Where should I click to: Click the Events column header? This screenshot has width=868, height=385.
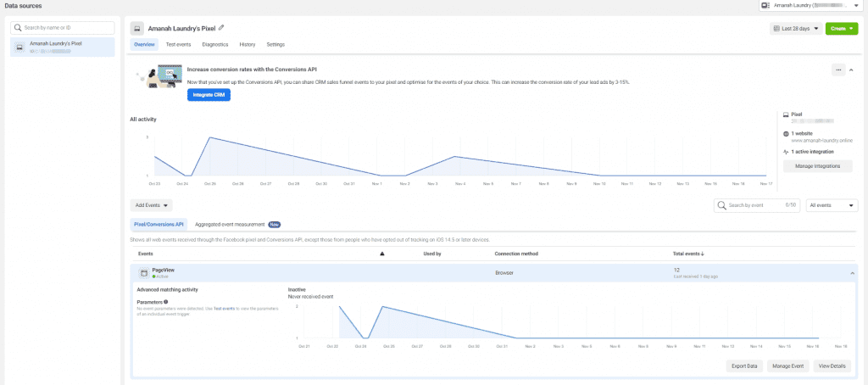tap(145, 254)
